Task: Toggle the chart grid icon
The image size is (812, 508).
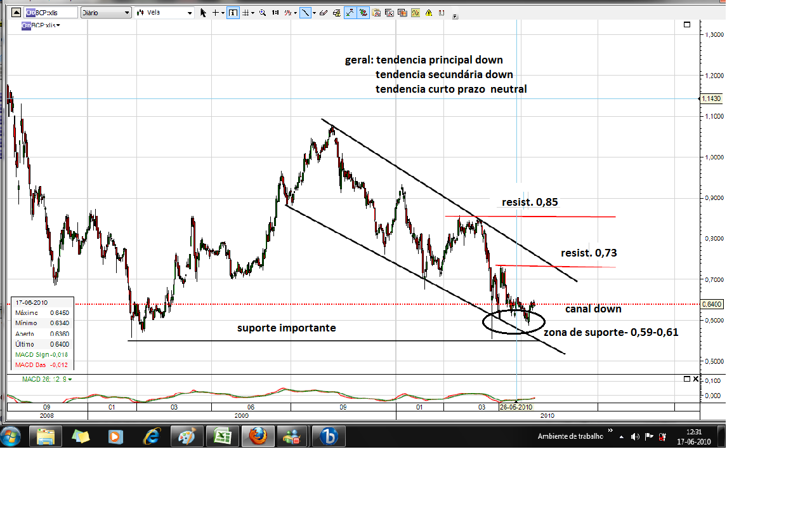Action: (x=245, y=12)
